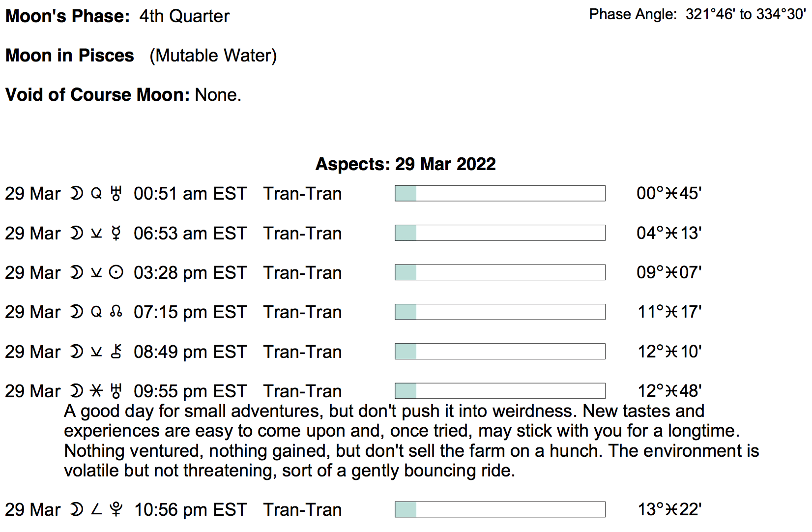812x532 pixels.
Task: Click the progress bar for the 00:51 am aspect
Action: pos(499,193)
